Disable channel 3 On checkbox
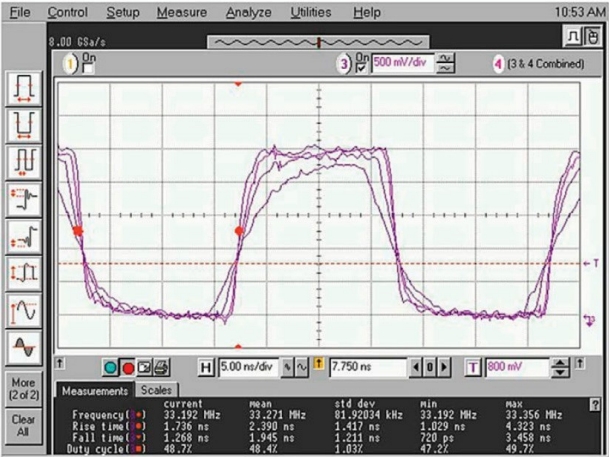 (x=362, y=69)
